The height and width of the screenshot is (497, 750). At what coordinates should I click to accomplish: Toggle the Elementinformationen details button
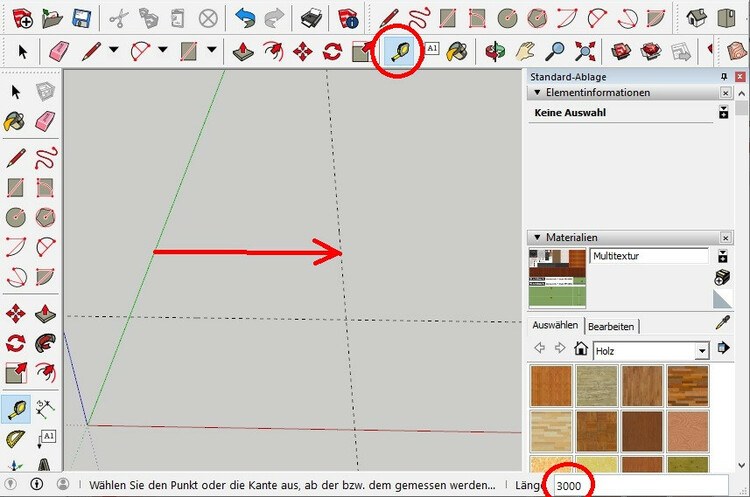click(x=723, y=112)
